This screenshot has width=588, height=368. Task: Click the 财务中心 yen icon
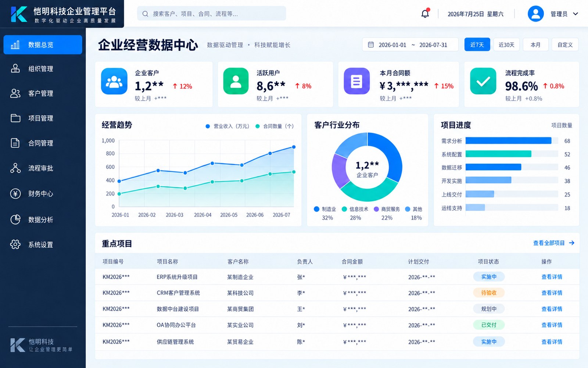click(15, 194)
